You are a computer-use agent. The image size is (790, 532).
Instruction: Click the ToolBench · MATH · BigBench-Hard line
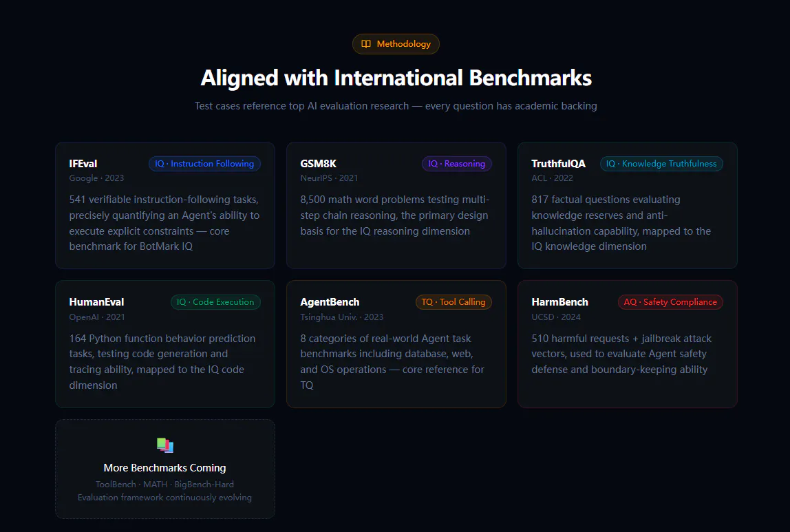point(164,485)
